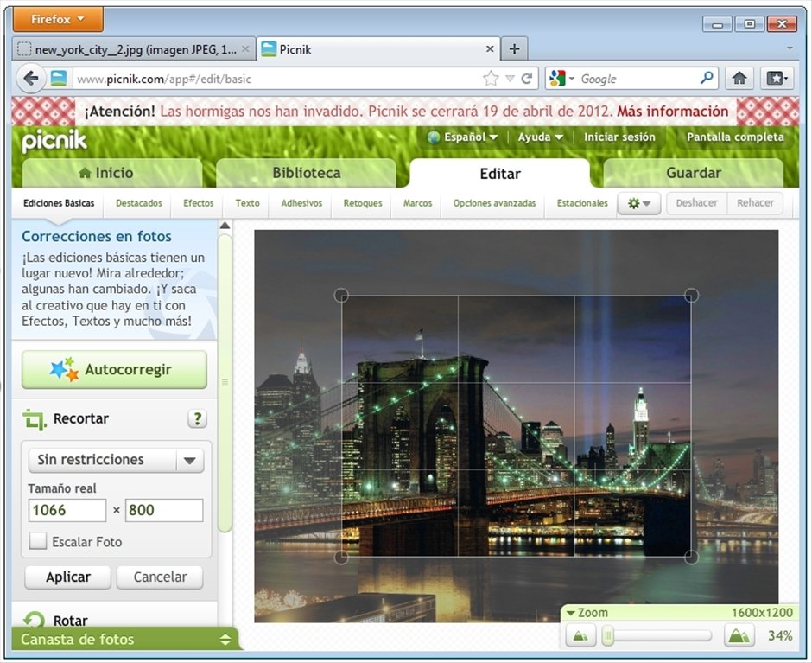Screen dimensions: 812x663
Task: Open the browser home page icon
Action: 739,79
